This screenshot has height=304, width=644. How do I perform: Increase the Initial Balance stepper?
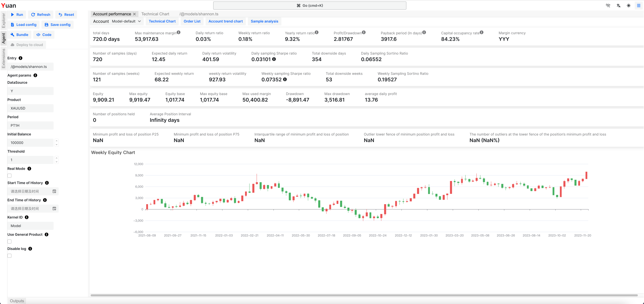pos(57,141)
